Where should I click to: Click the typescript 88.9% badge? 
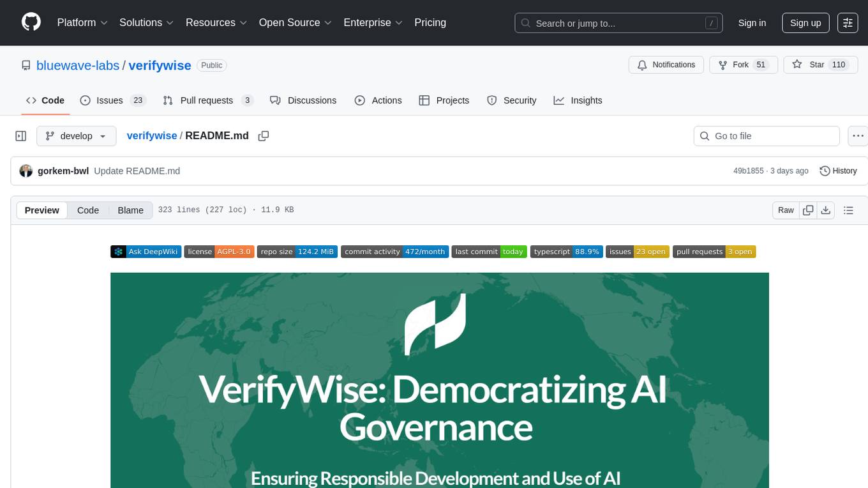pyautogui.click(x=567, y=252)
